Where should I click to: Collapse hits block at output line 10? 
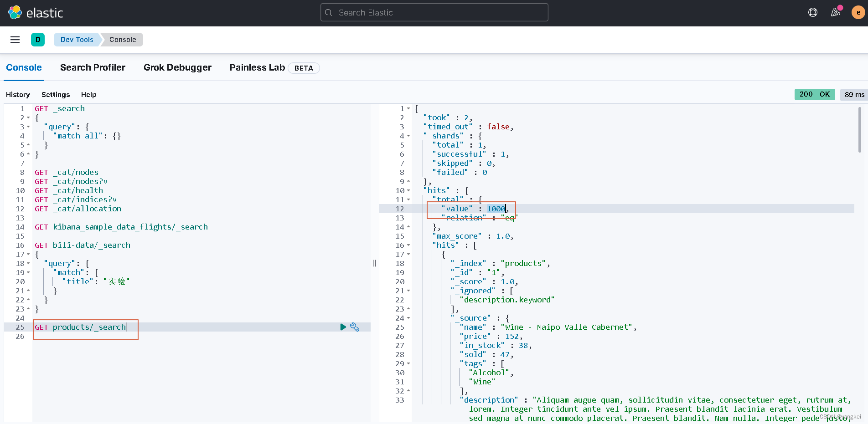[x=408, y=190]
